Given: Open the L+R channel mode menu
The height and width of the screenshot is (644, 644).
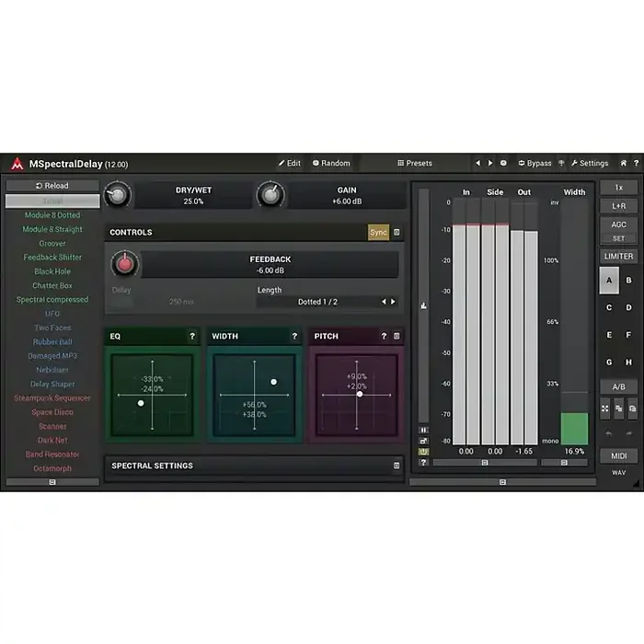Looking at the screenshot, I should [618, 206].
